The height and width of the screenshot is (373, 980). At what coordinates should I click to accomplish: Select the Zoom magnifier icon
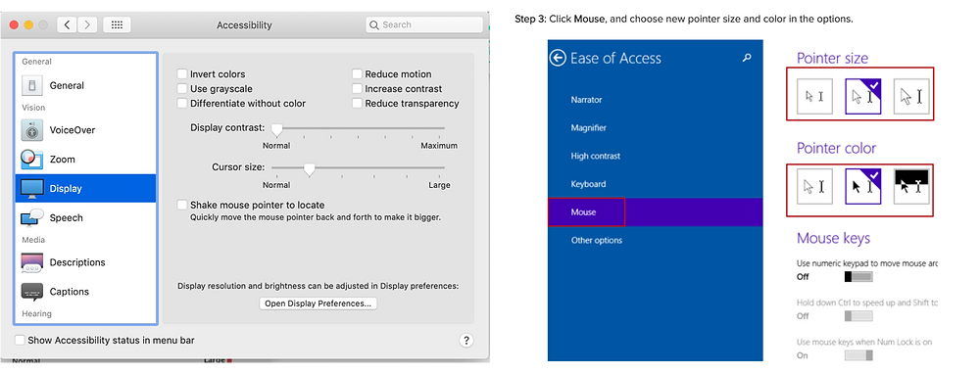32,160
